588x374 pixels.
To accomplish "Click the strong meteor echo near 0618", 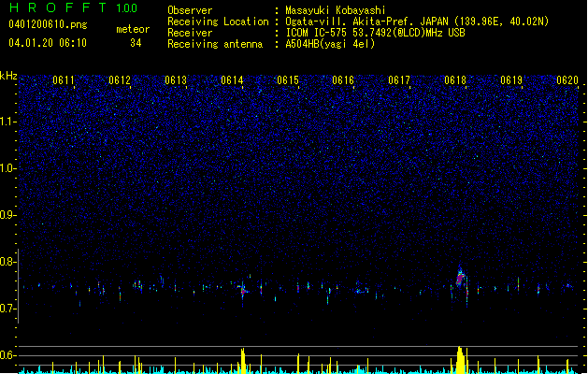I will (x=460, y=279).
